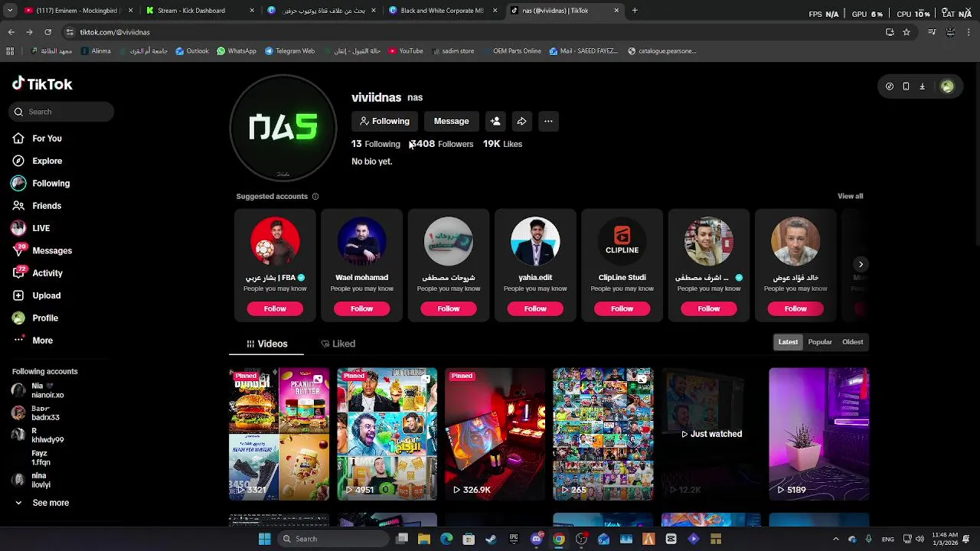This screenshot has height=551, width=980.
Task: Open nianoir.xo in following accounts
Action: pos(38,391)
